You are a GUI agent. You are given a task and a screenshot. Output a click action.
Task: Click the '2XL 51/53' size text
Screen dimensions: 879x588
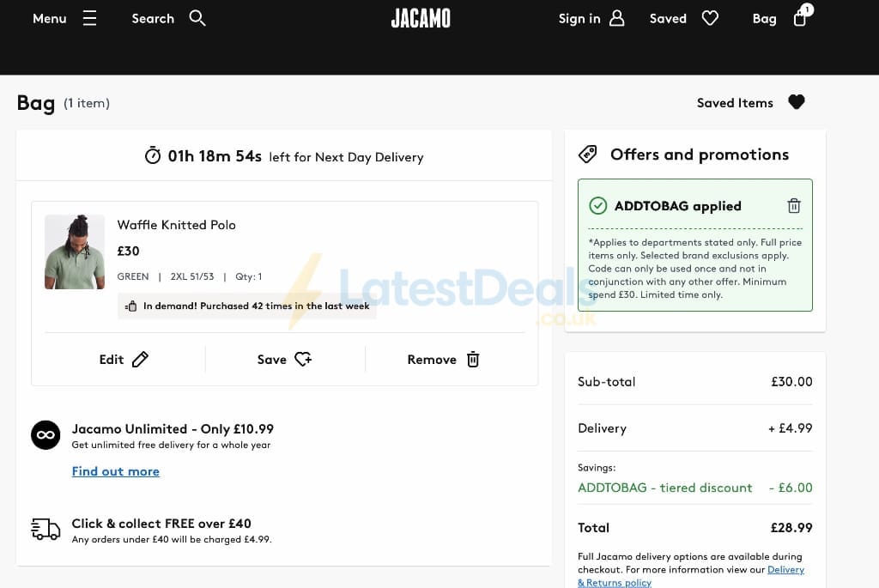[192, 276]
